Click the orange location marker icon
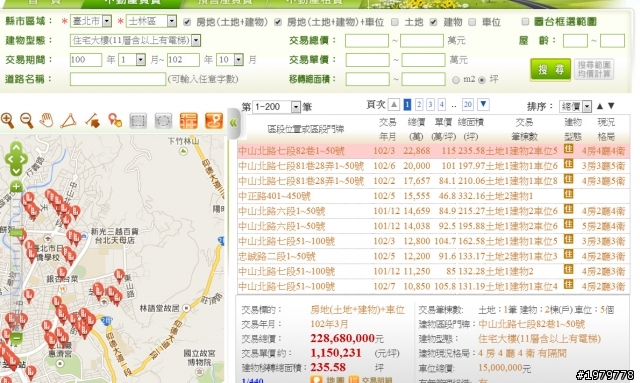This screenshot has width=640, height=383. 214,121
